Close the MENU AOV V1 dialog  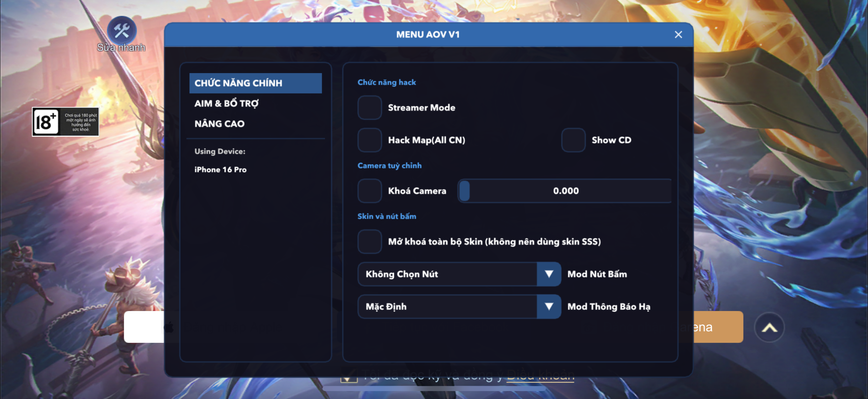[678, 35]
